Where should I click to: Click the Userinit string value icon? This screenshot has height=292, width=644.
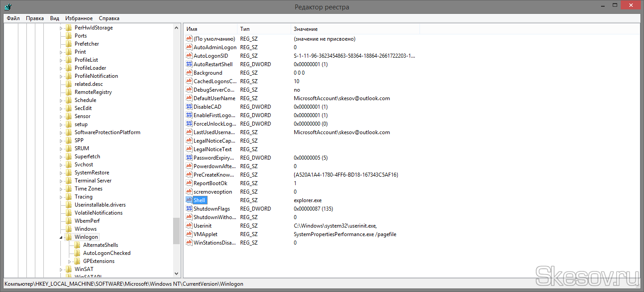click(189, 226)
